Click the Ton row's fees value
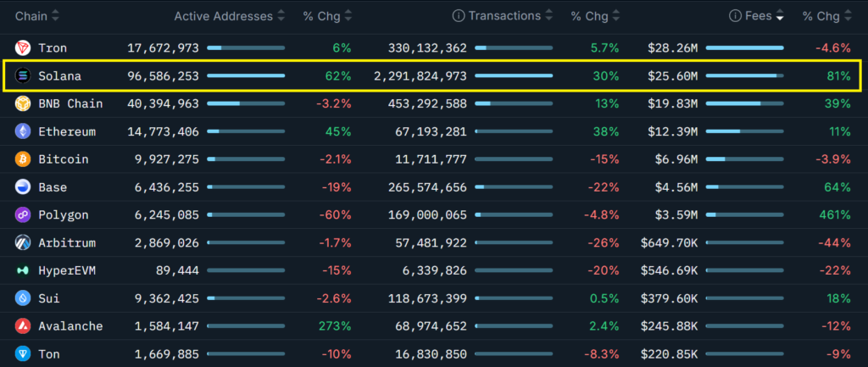 tap(669, 354)
